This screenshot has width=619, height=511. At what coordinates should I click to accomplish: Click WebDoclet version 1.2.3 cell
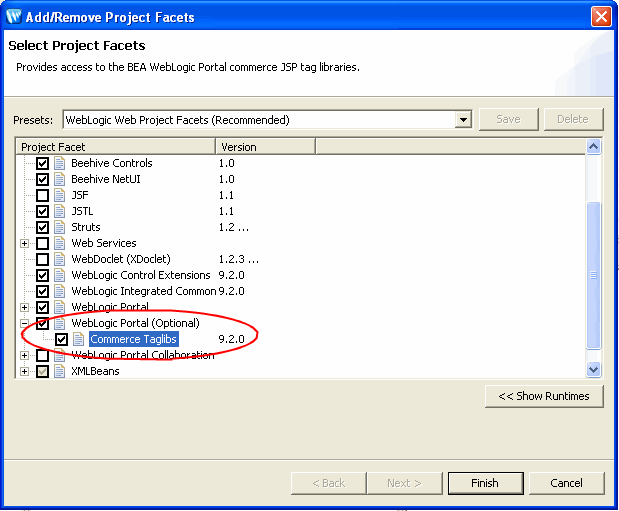point(239,259)
